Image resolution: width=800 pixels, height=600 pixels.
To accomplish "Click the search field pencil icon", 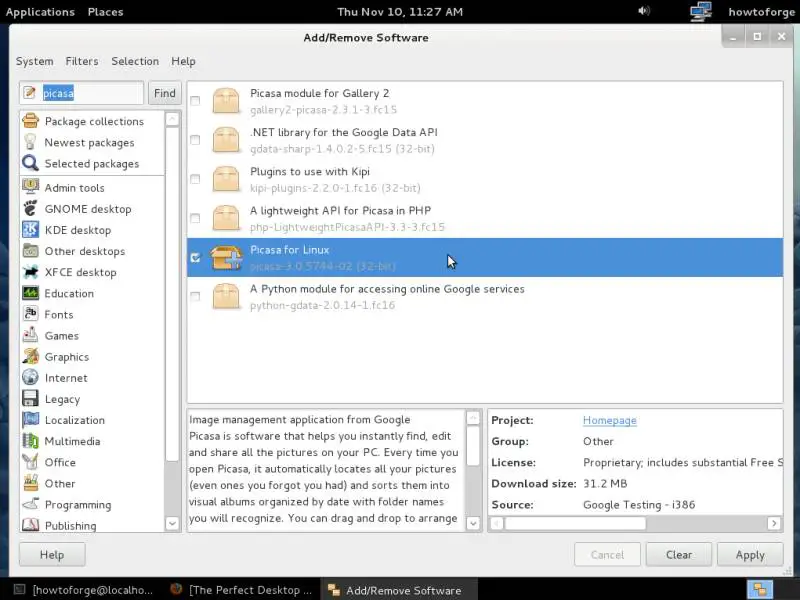I will click(30, 93).
